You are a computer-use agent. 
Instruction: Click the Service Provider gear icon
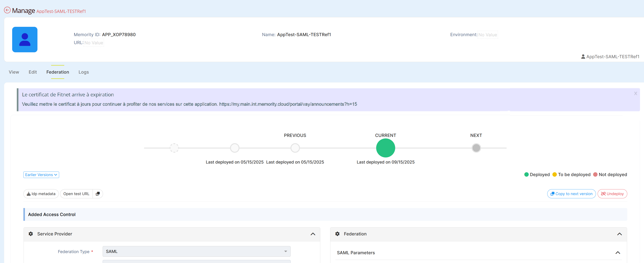click(x=31, y=234)
